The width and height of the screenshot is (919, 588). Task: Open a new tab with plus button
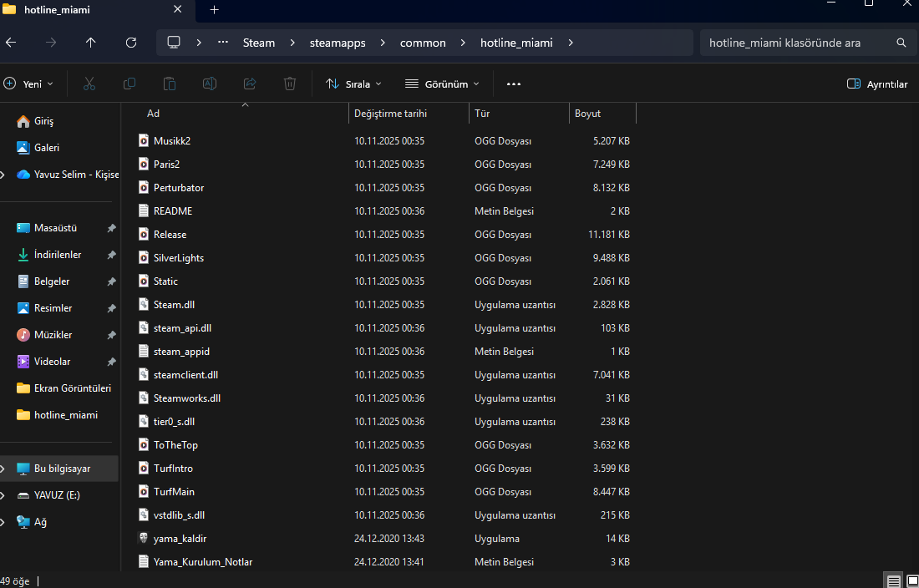tap(215, 10)
